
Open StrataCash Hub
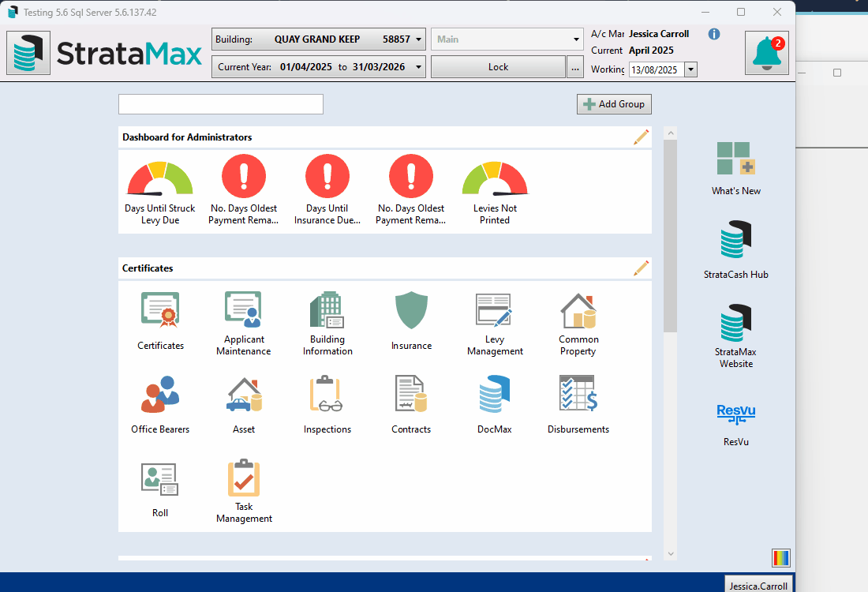tap(735, 240)
